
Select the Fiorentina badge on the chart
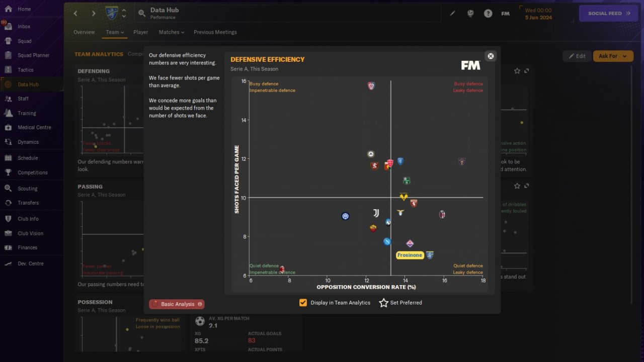410,243
